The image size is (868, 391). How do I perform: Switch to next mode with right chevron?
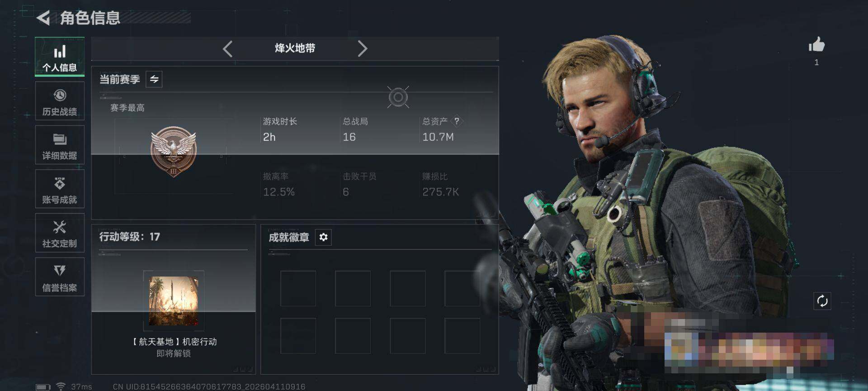[362, 48]
